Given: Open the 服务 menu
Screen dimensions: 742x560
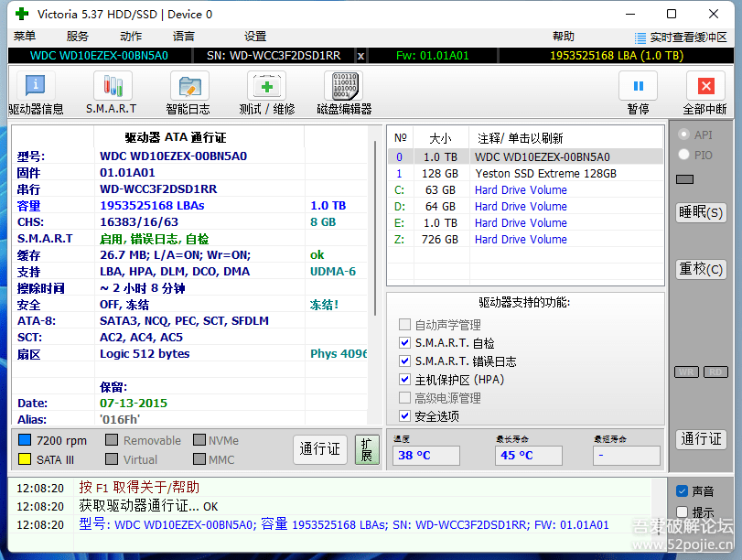Looking at the screenshot, I should click(x=78, y=37).
